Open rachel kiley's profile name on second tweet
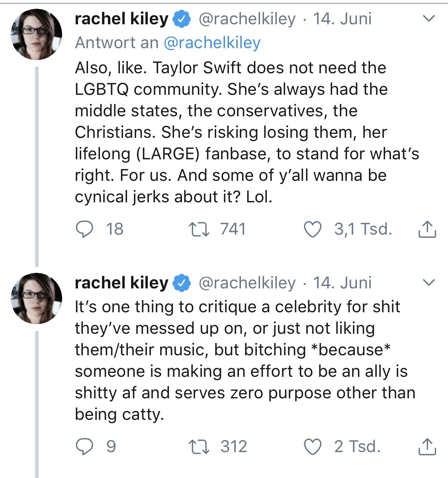The image size is (448, 478). (121, 283)
